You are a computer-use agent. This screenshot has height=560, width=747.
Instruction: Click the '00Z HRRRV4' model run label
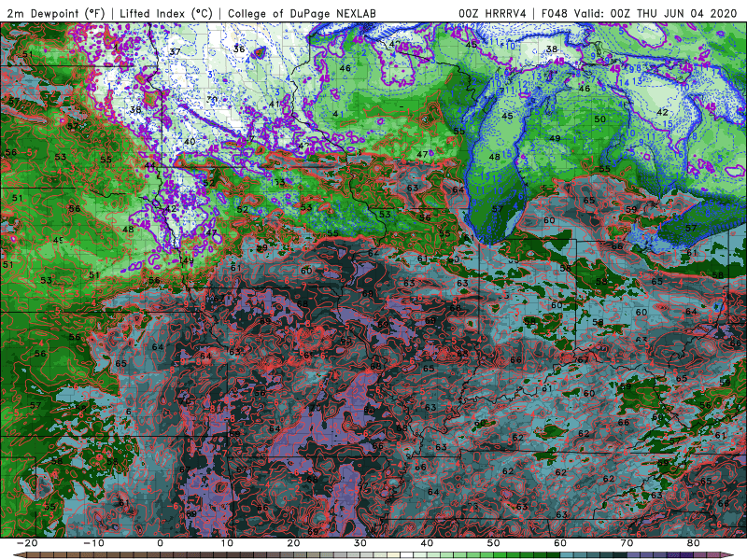tap(492, 13)
